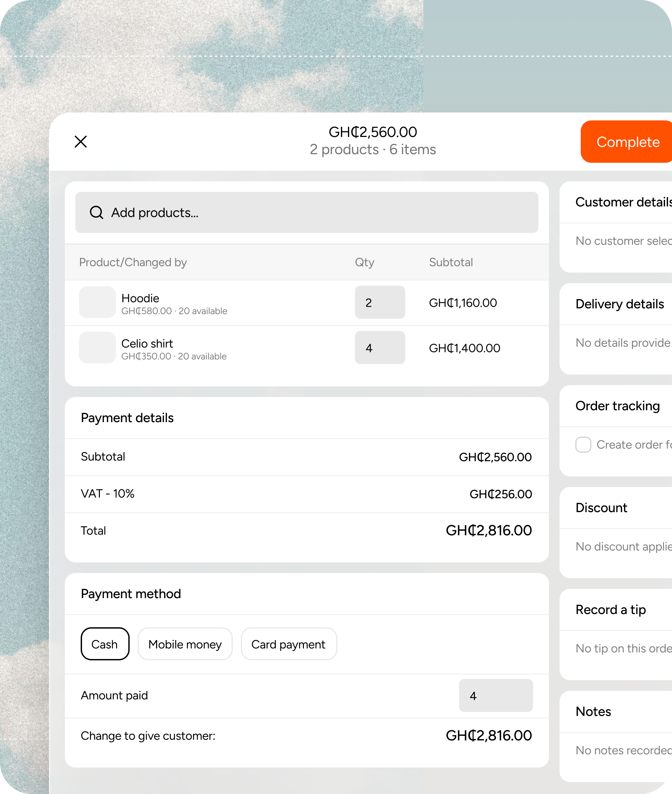Edit the quantity of Celio shirt
Image resolution: width=672 pixels, height=794 pixels.
tap(379, 347)
